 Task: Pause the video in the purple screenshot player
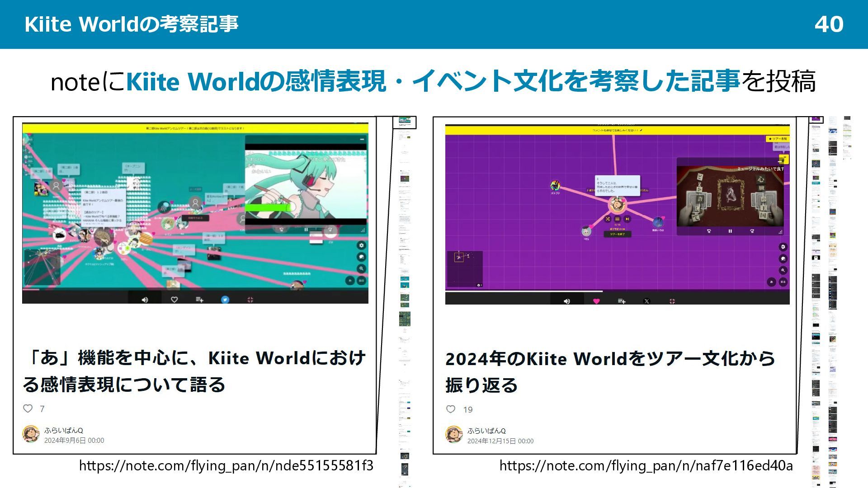pyautogui.click(x=730, y=231)
